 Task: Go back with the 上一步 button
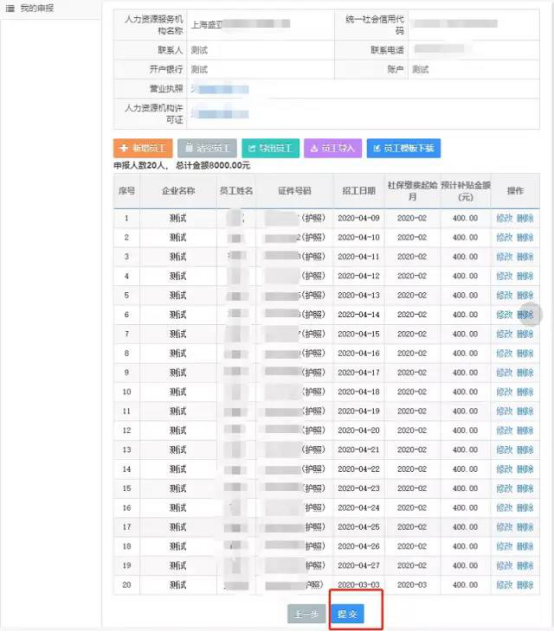pyautogui.click(x=306, y=614)
